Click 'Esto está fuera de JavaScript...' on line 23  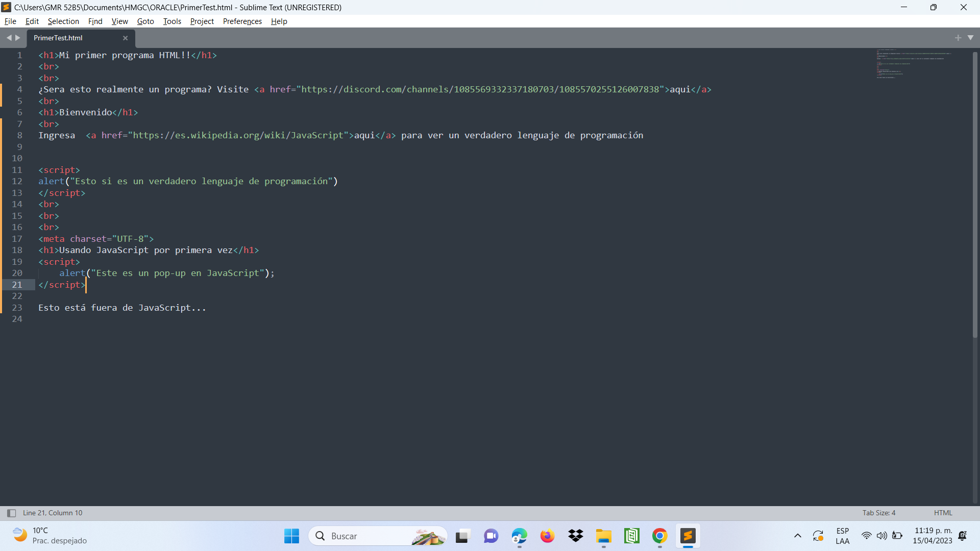pyautogui.click(x=122, y=308)
